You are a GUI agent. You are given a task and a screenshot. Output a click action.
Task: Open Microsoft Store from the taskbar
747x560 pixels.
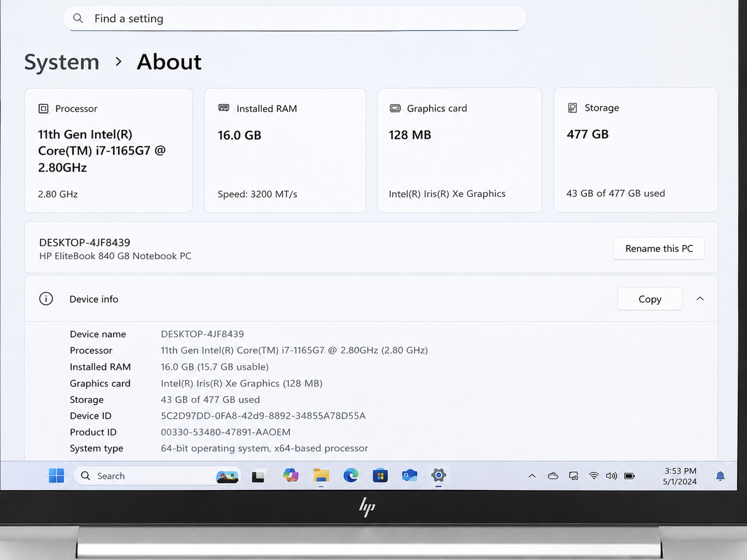click(x=380, y=476)
